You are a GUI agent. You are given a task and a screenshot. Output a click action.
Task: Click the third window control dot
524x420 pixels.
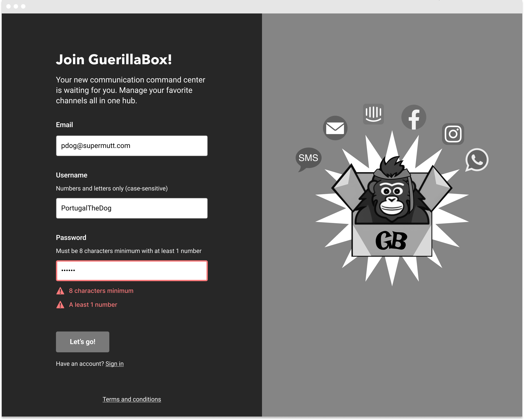click(23, 6)
